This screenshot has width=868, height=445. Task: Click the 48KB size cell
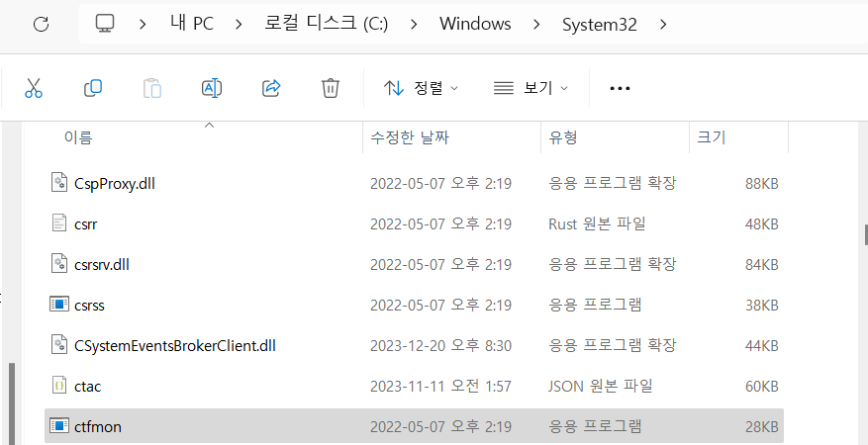click(762, 223)
